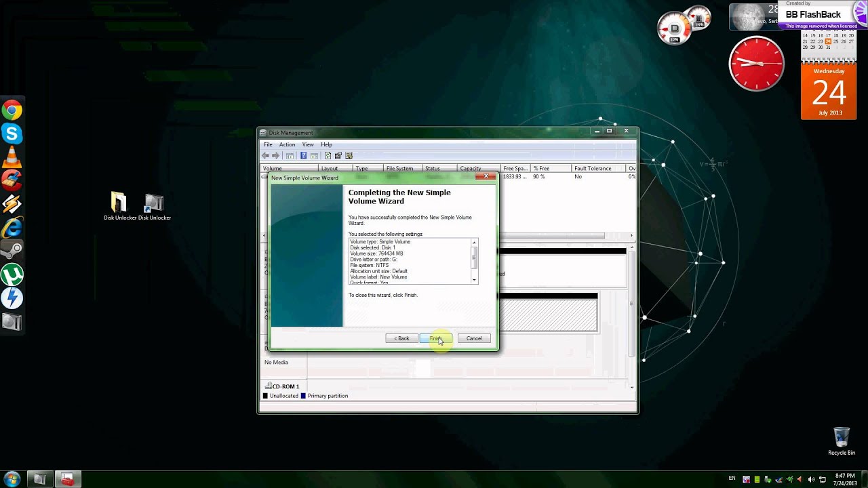Select the hatched unallocated disk region
The width and height of the screenshot is (868, 488).
pyautogui.click(x=547, y=315)
